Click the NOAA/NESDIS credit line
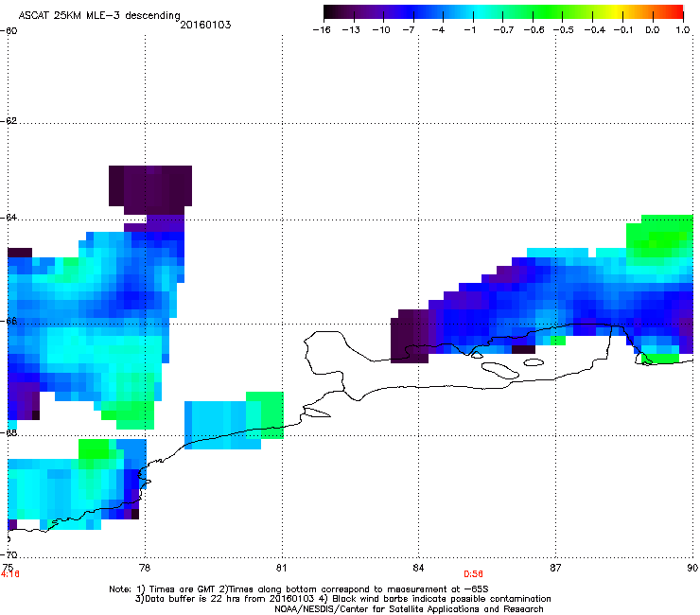 pos(409,609)
